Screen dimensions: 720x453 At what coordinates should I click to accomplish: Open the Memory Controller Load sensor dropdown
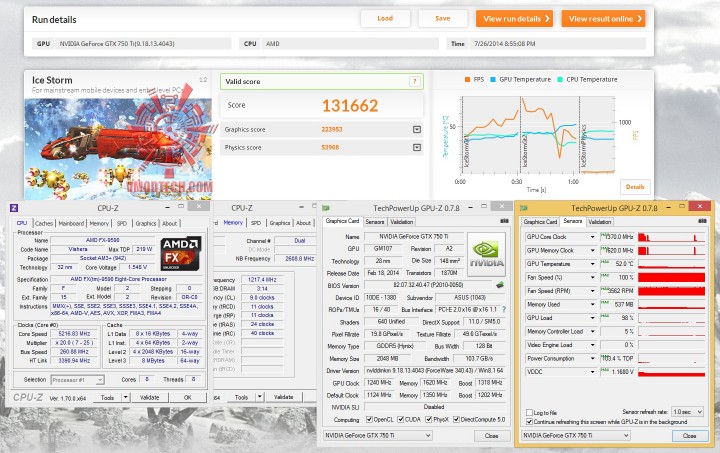point(592,331)
